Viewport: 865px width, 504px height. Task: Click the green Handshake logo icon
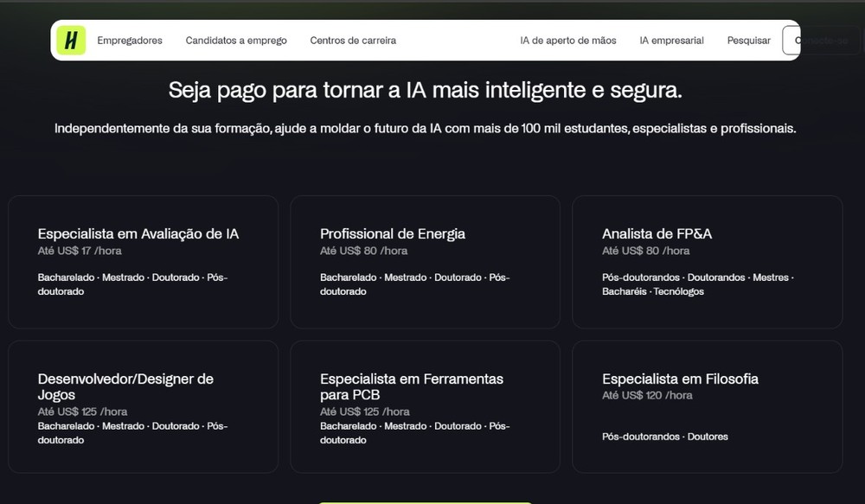click(x=71, y=41)
